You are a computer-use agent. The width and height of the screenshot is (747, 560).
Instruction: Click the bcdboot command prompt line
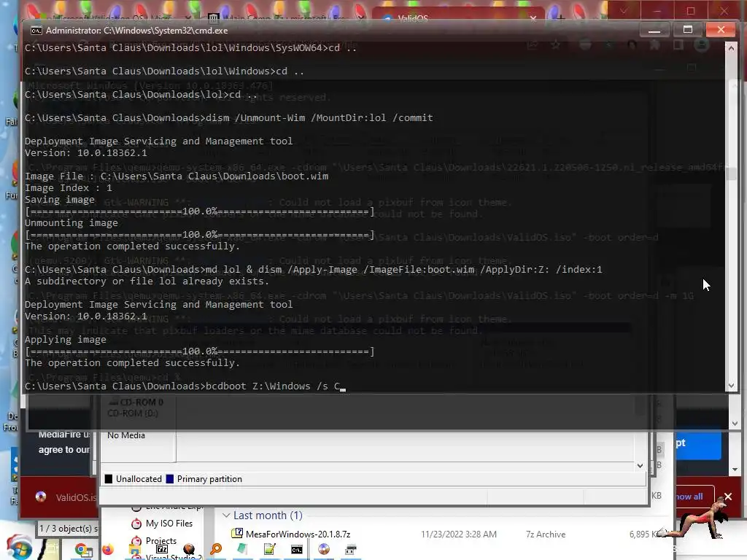(x=185, y=386)
